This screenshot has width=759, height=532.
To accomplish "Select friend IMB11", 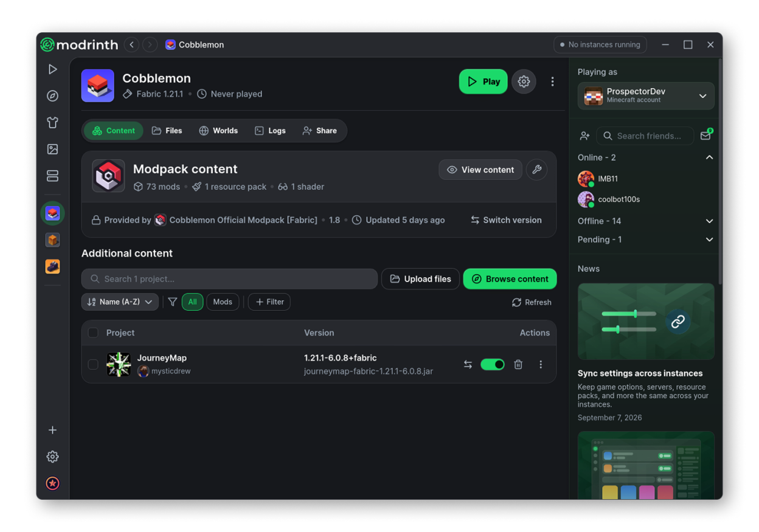I will tap(598, 179).
